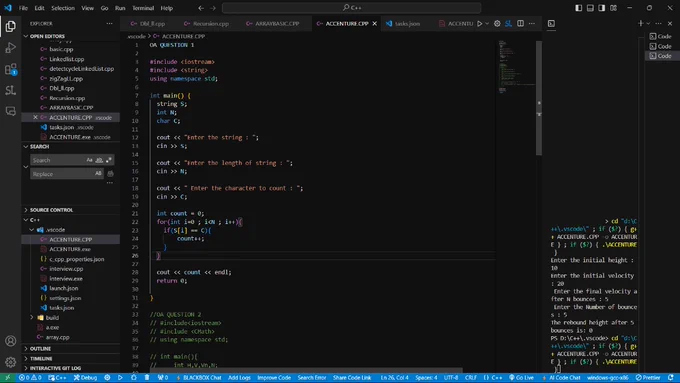Create a new terminal with plus icon
Screen dimensions: 680x383
[641, 23]
